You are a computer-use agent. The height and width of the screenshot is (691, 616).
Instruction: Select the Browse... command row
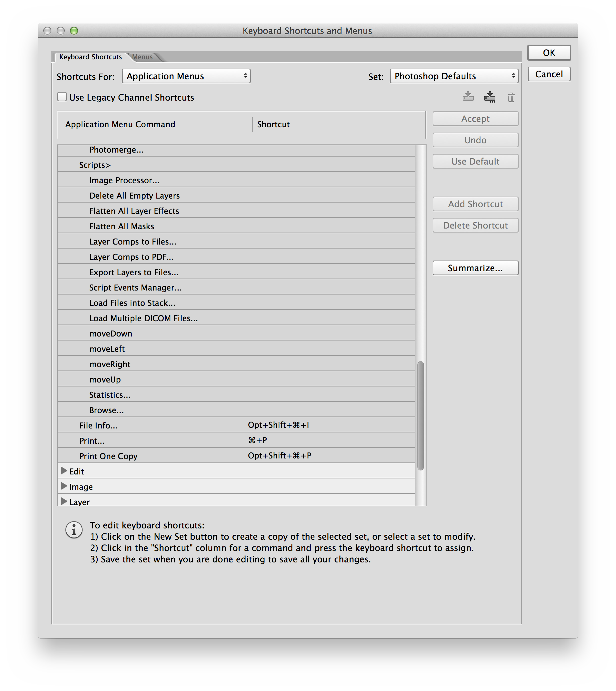pos(237,410)
